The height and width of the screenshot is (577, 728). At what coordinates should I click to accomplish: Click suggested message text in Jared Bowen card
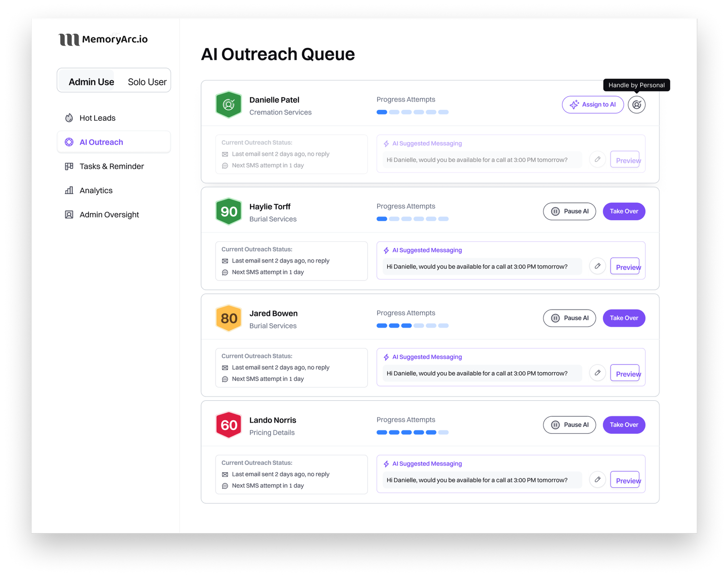coord(477,373)
